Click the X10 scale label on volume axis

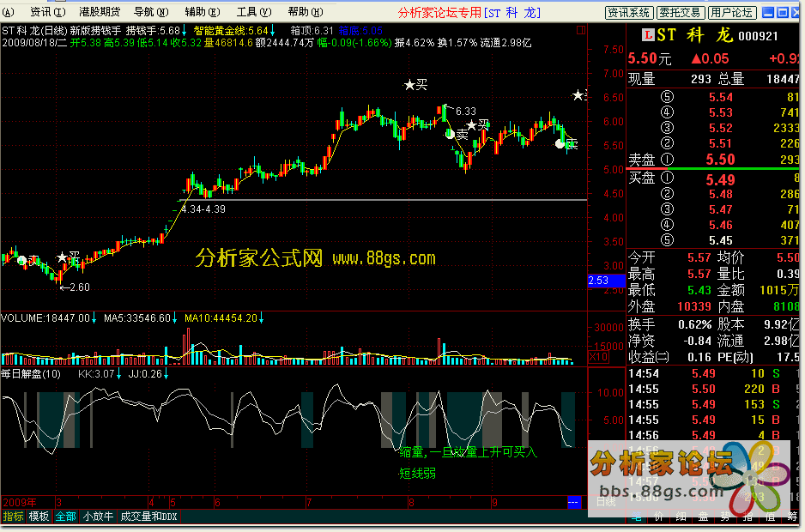point(597,357)
